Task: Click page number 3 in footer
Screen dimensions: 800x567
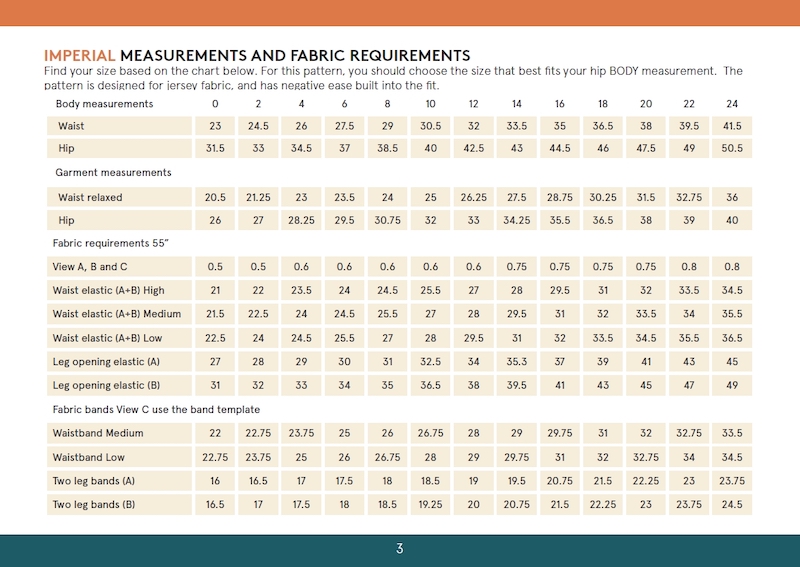Action: tap(399, 549)
